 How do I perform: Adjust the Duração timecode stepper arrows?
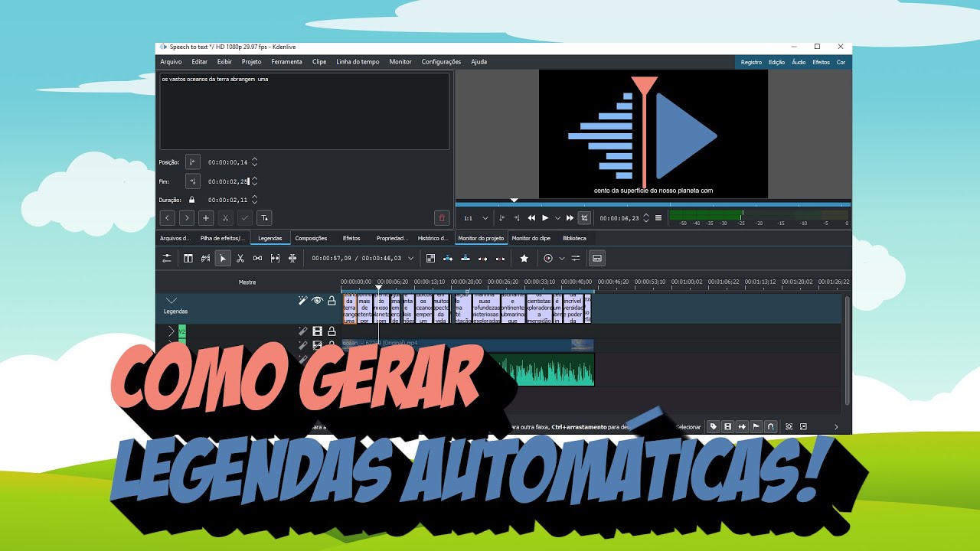point(255,200)
